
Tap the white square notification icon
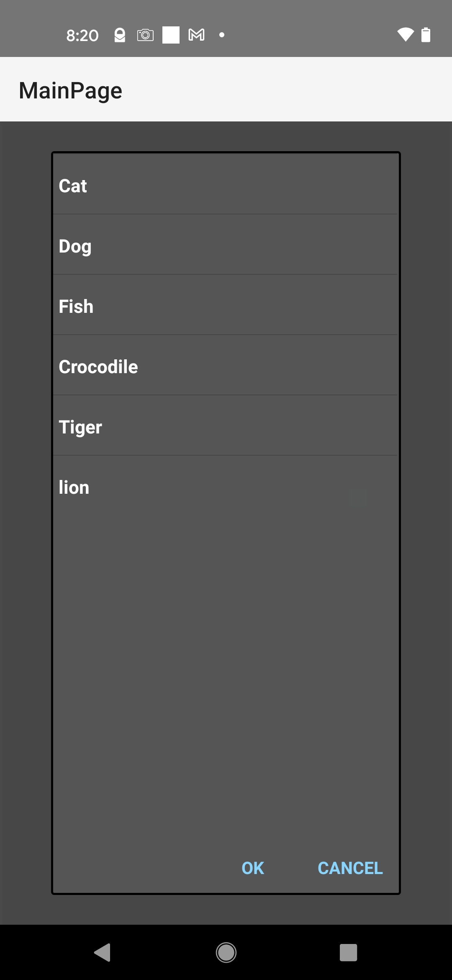point(171,35)
